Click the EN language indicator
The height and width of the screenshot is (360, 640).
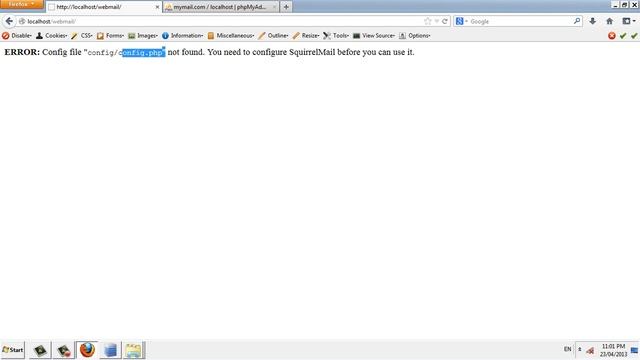click(567, 349)
